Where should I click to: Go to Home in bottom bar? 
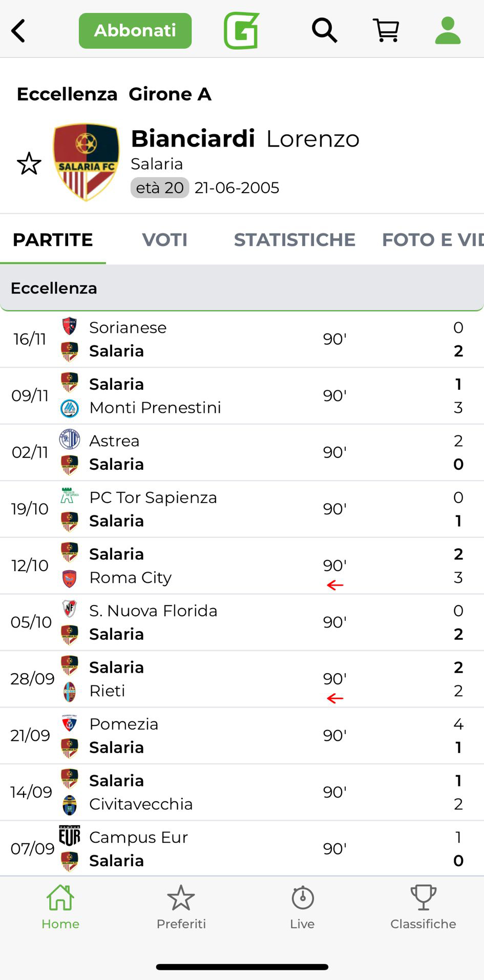click(x=60, y=907)
